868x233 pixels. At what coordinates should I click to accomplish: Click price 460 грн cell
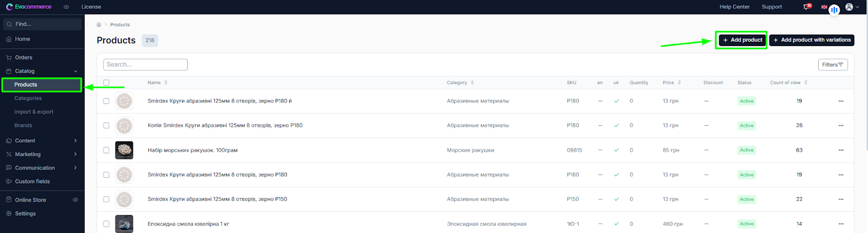pyautogui.click(x=673, y=224)
